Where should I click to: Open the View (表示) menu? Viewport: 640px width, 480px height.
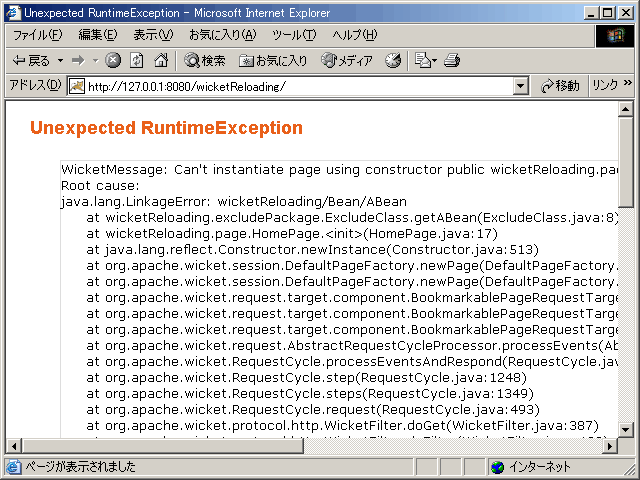click(x=153, y=35)
